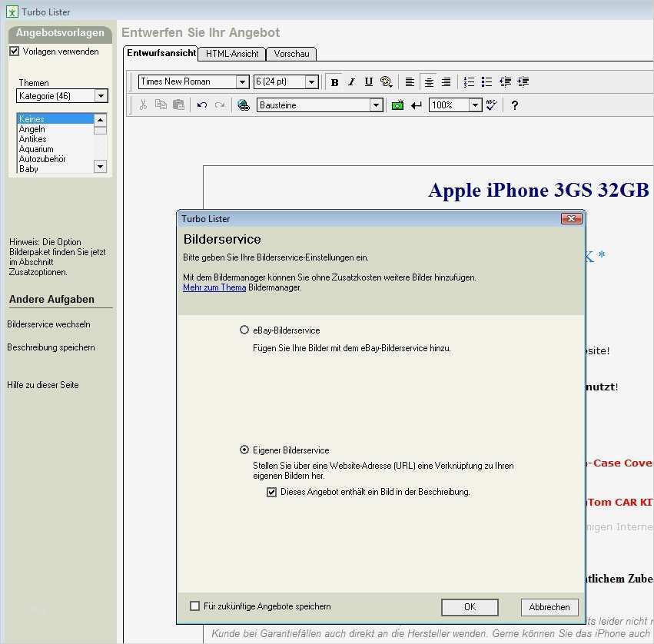
Task: Run the ABC spell check
Action: coord(492,105)
